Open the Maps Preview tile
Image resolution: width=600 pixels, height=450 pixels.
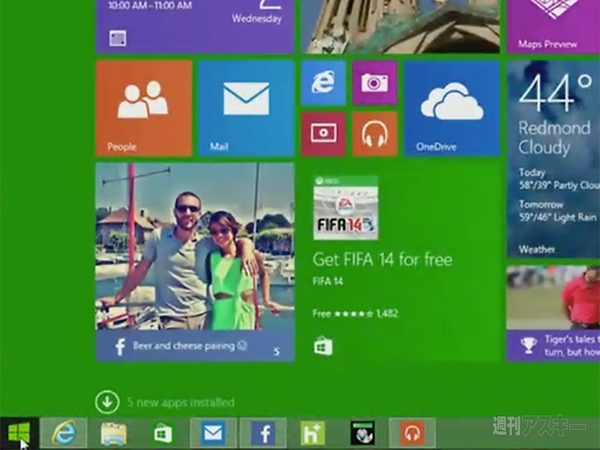[553, 26]
